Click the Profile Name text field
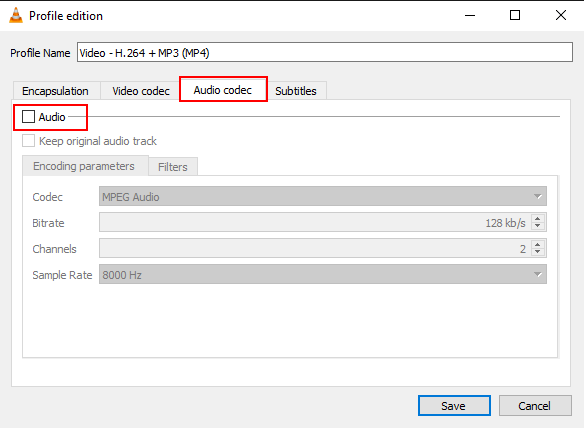Image resolution: width=584 pixels, height=428 pixels. coord(325,53)
